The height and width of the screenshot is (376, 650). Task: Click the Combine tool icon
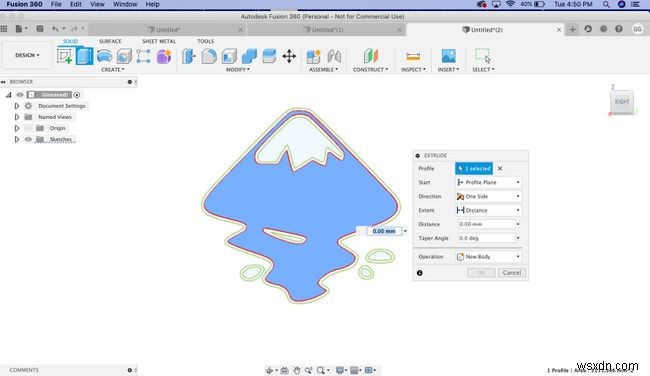(249, 56)
